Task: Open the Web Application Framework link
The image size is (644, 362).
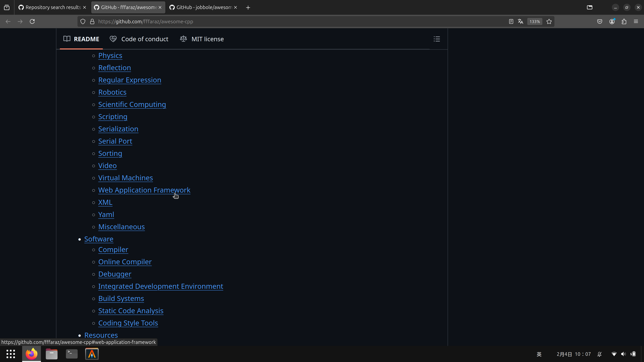Action: point(144,190)
